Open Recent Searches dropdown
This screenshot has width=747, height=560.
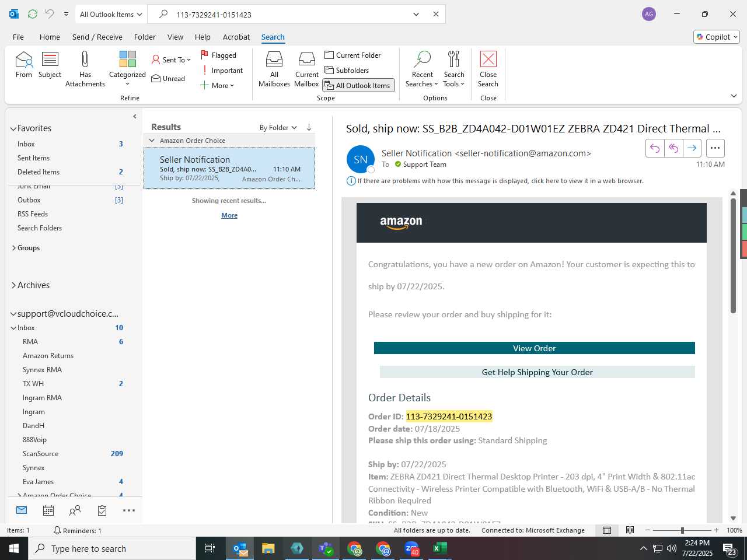coord(422,69)
